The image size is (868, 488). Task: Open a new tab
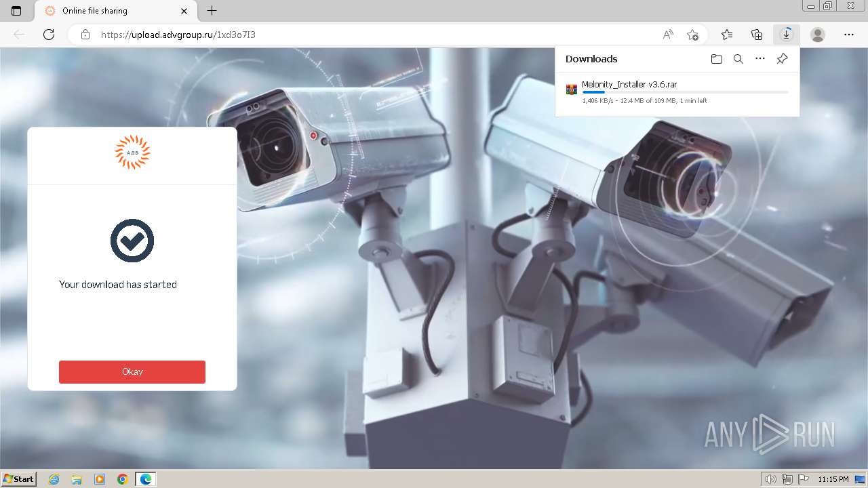point(212,11)
